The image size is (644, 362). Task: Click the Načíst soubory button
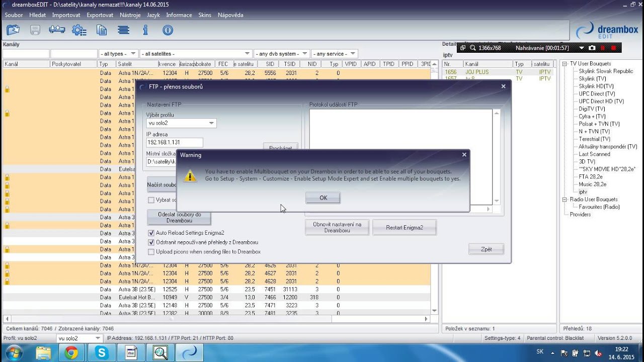click(x=162, y=185)
